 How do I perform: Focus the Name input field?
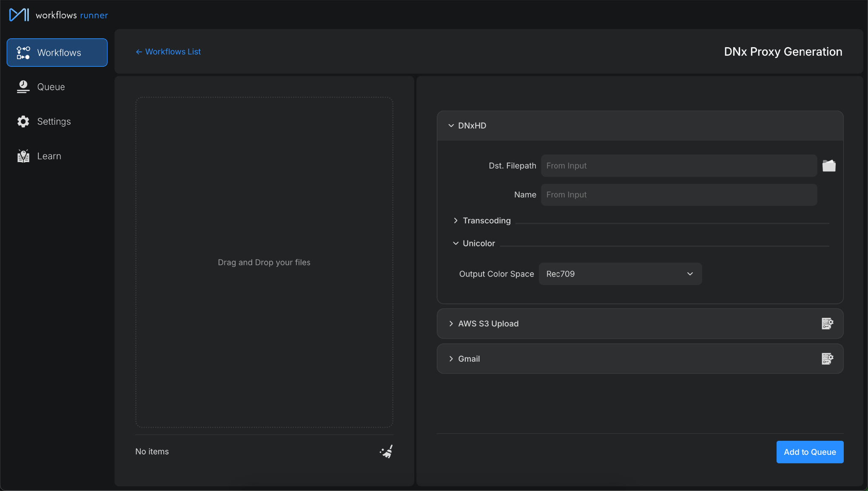(679, 194)
